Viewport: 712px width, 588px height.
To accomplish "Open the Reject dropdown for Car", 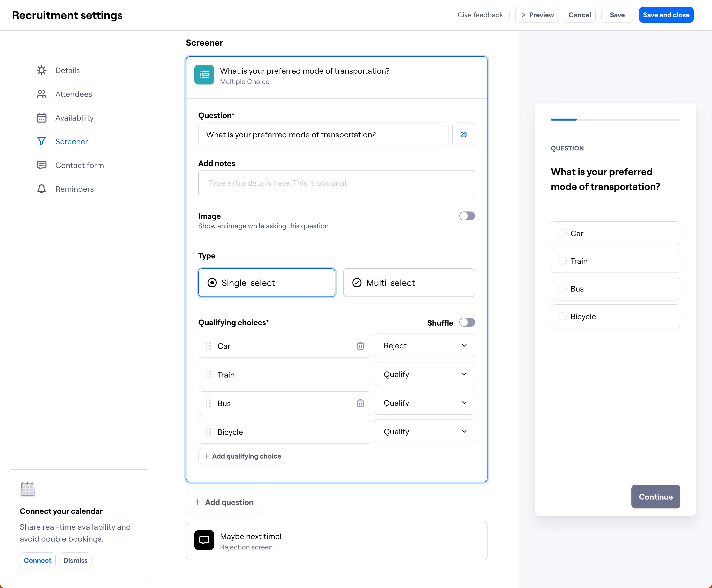I will pyautogui.click(x=424, y=346).
